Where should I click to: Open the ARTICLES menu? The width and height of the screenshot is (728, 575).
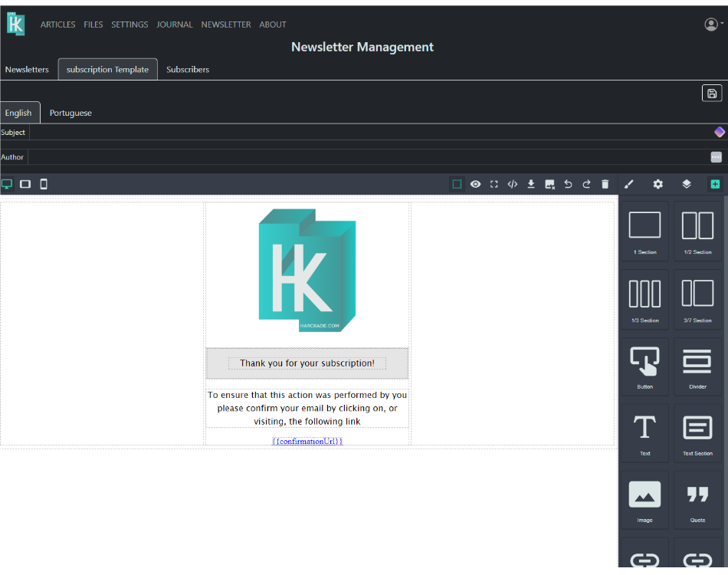click(x=57, y=25)
